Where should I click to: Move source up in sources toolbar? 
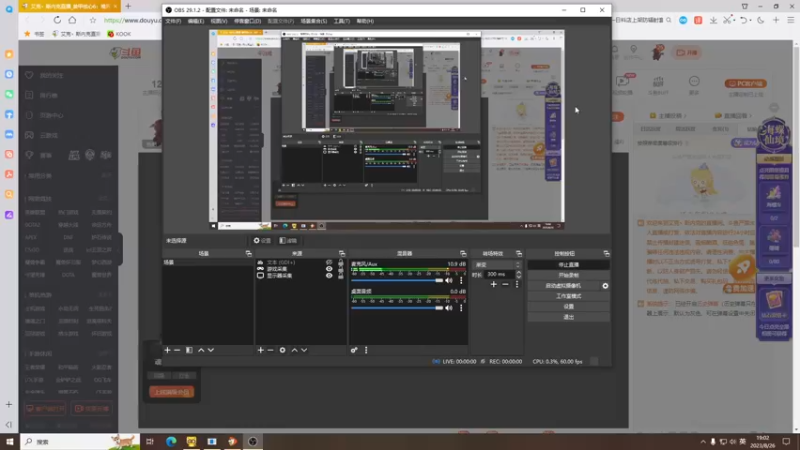294,350
